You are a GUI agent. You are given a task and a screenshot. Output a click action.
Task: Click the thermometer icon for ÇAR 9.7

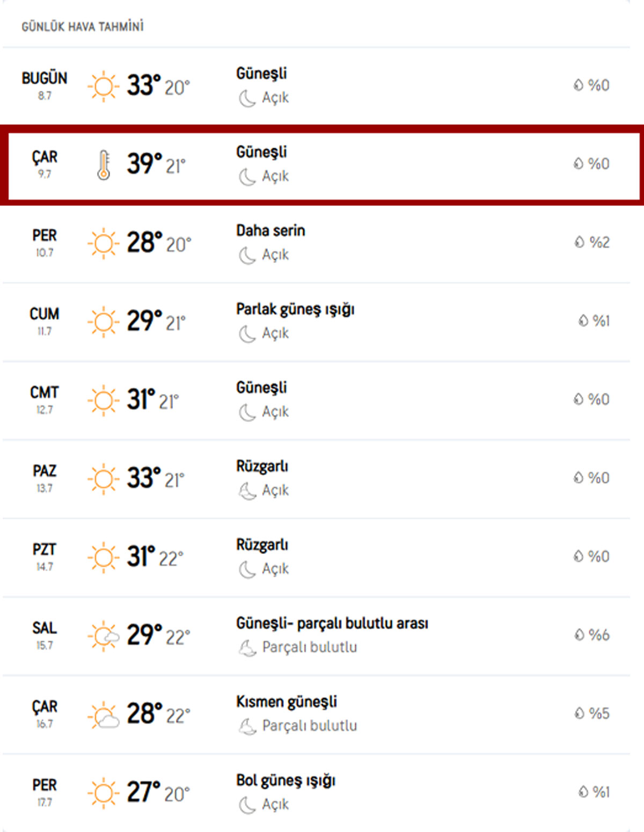[x=104, y=165]
